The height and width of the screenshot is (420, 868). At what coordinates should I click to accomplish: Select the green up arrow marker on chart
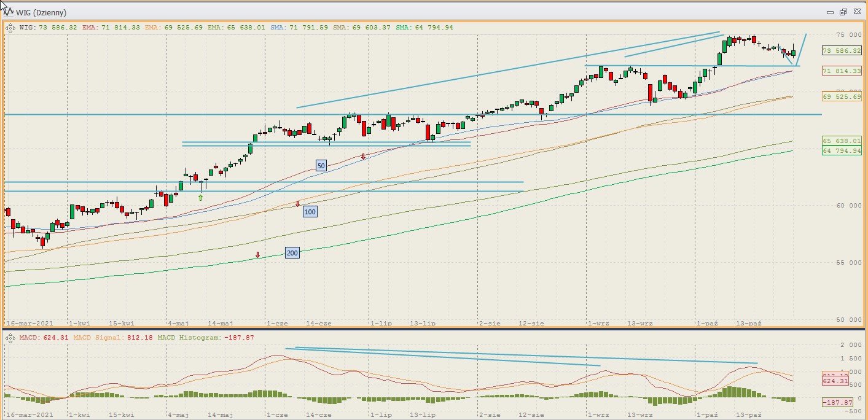[x=200, y=197]
